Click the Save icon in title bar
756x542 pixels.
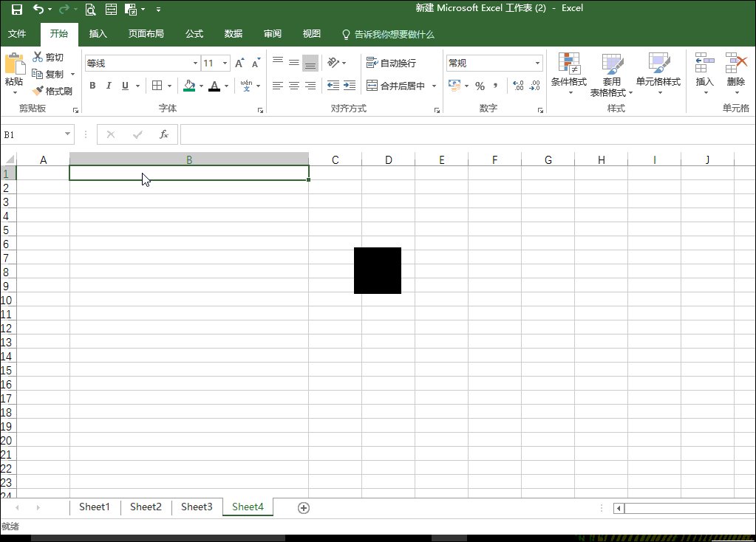point(16,10)
